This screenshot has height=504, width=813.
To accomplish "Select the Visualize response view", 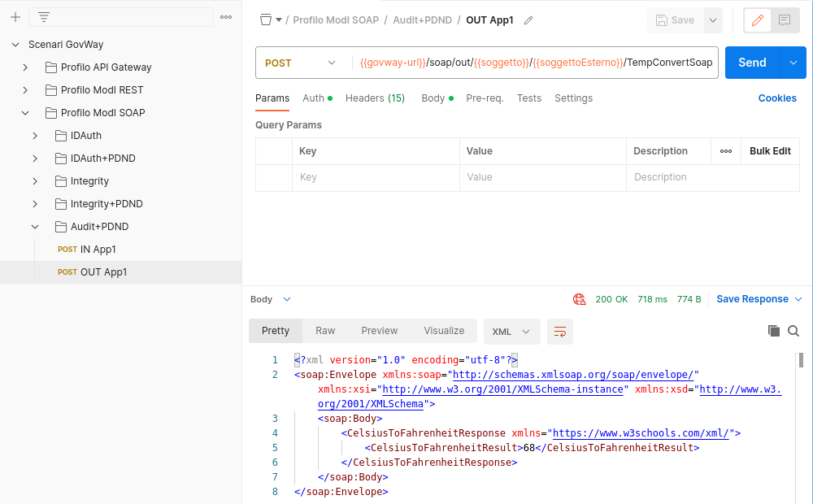I will tap(444, 331).
